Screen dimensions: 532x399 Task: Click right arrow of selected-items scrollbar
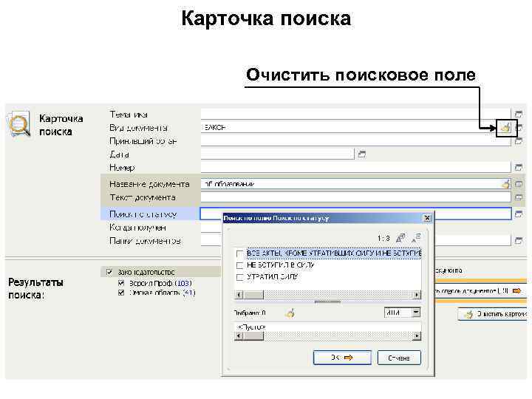417,336
